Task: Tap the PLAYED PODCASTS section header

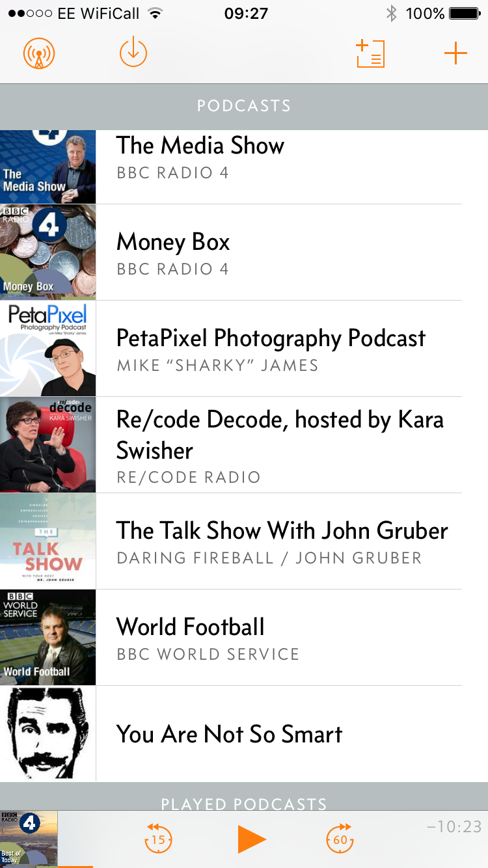Action: [244, 796]
